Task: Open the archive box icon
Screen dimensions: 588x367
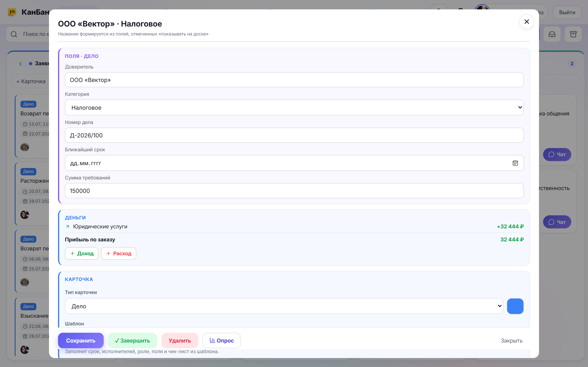Action: click(573, 34)
